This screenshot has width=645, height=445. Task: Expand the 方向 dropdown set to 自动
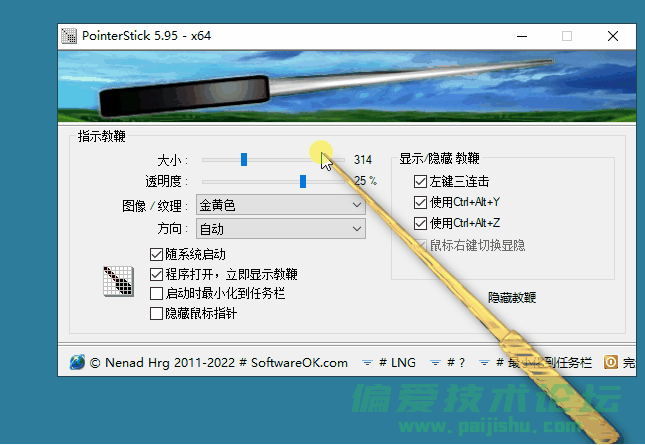coord(281,229)
